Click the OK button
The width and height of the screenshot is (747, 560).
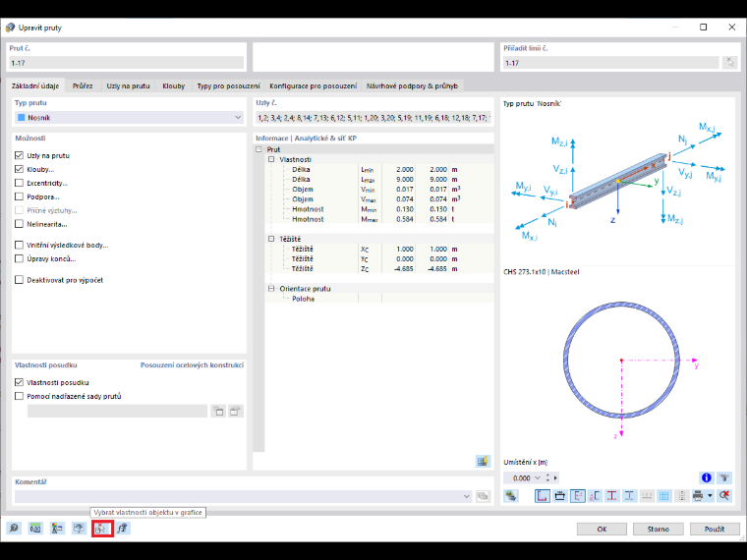tap(602, 529)
